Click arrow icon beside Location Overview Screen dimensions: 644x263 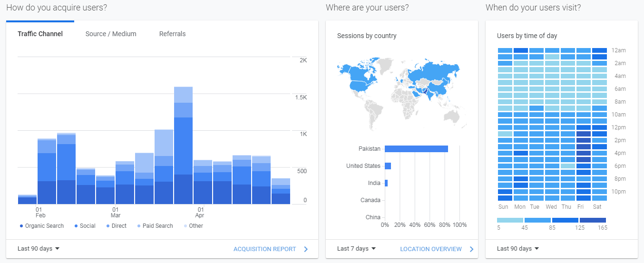point(471,249)
